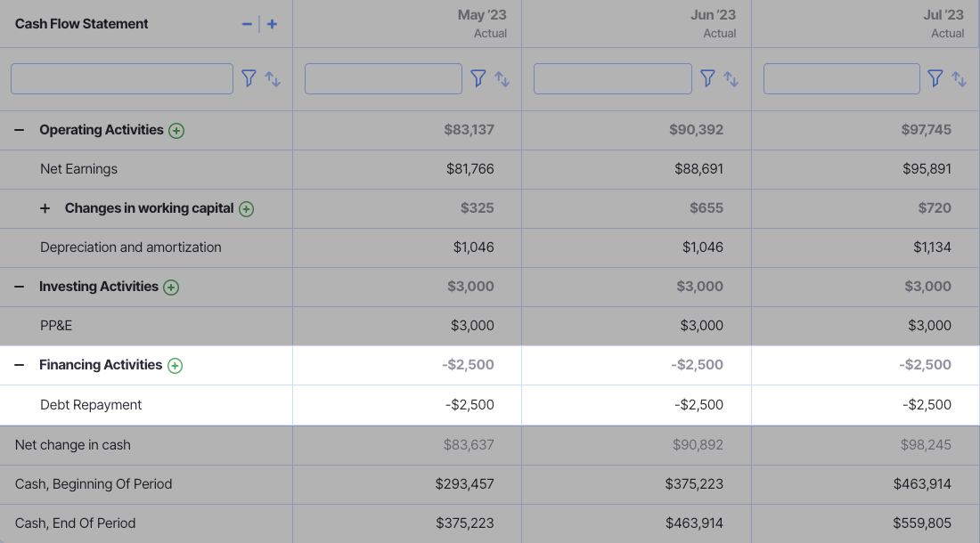The width and height of the screenshot is (980, 543).
Task: Click the filter text box under May '23
Action: point(383,78)
